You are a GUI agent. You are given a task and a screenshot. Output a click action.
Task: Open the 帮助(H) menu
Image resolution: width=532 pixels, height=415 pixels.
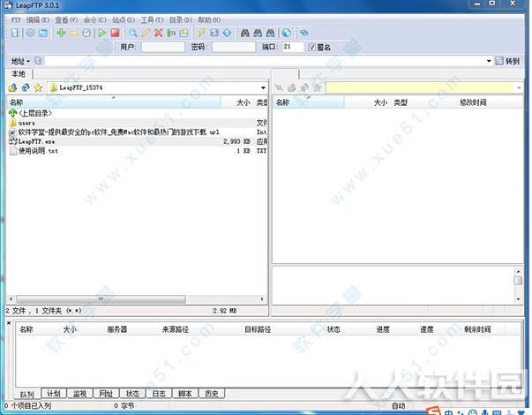tap(209, 19)
